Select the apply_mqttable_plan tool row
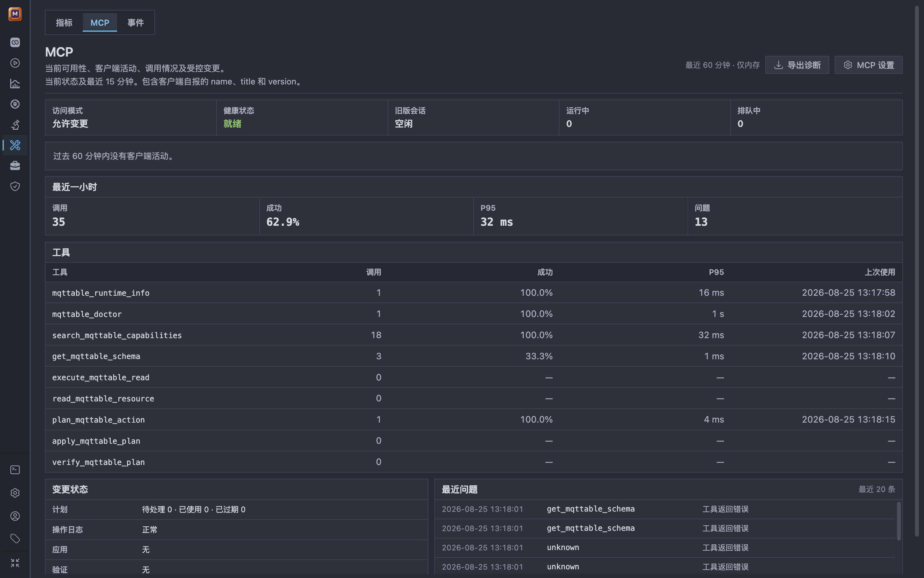 [x=474, y=441]
